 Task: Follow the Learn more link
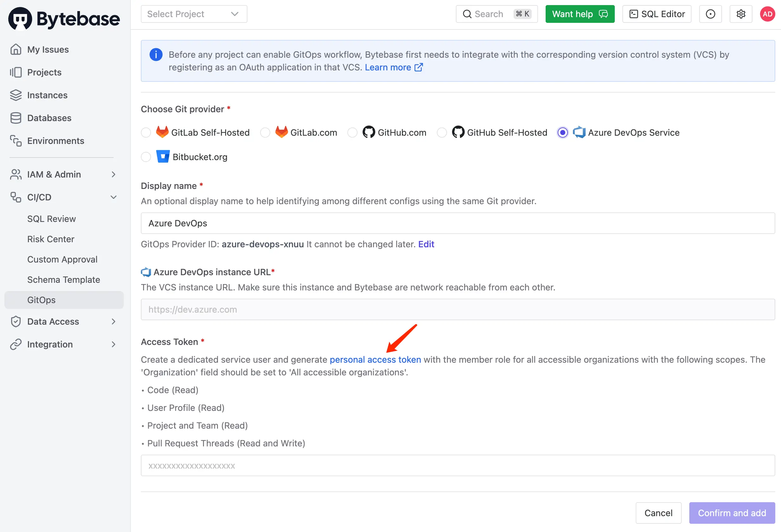(x=388, y=67)
